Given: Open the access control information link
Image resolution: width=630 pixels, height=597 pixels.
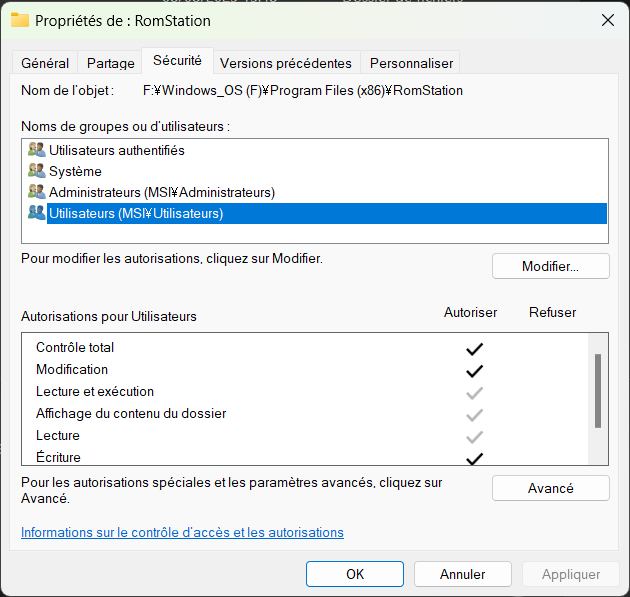Looking at the screenshot, I should 182,532.
